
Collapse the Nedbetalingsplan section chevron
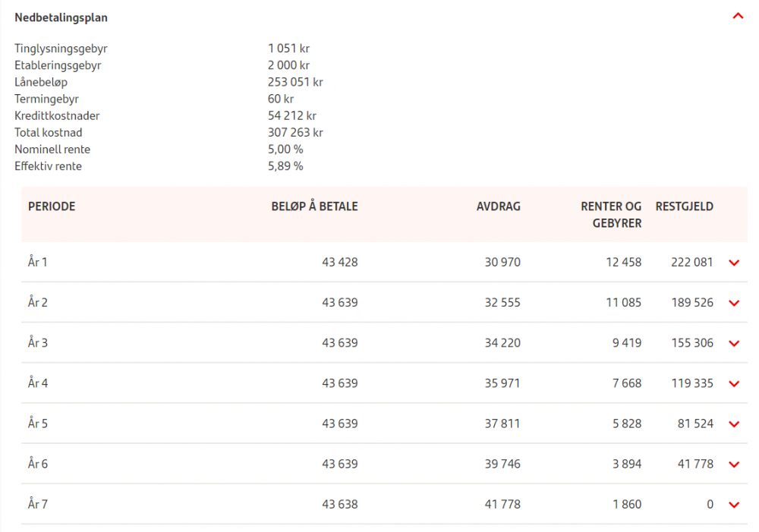(x=738, y=17)
